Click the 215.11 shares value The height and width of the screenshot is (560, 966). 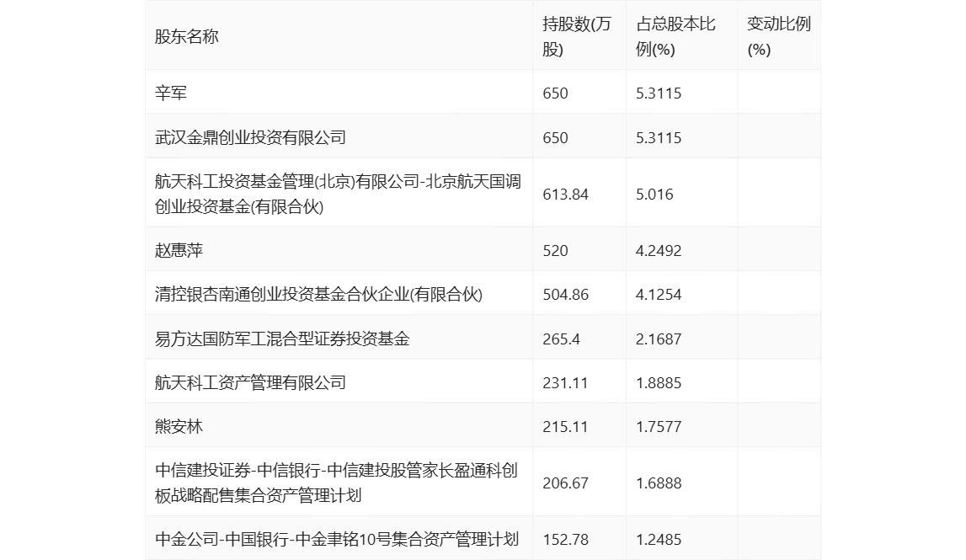565,426
